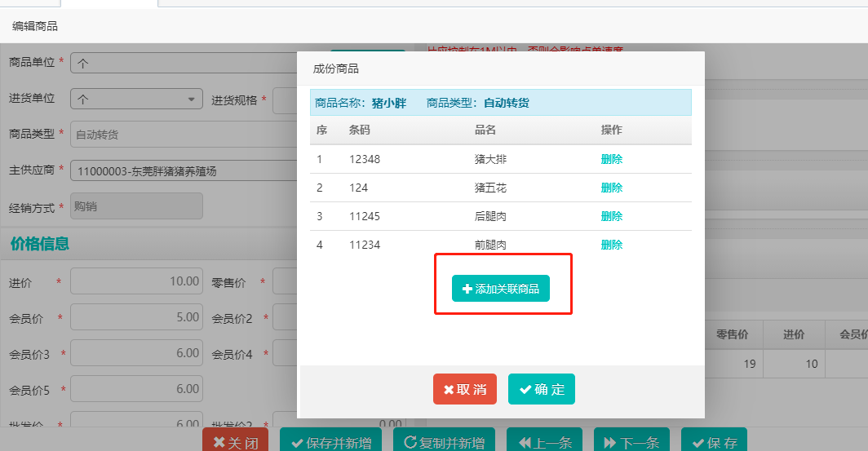Go to previous record with 上一条
This screenshot has height=451, width=868.
coord(544,442)
